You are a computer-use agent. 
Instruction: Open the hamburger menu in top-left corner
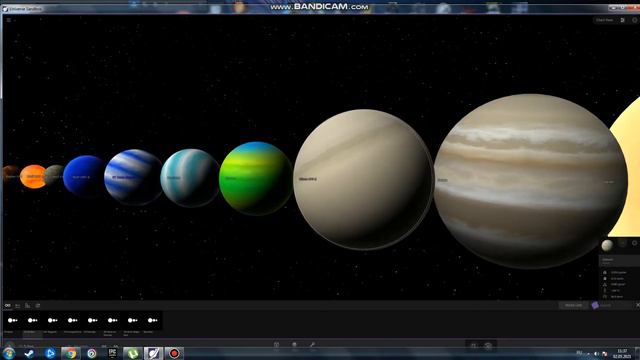click(9, 20)
